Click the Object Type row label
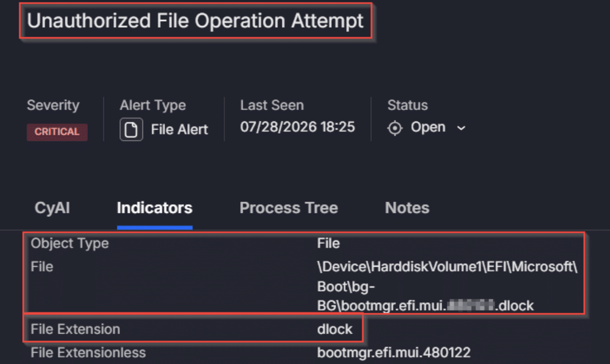The width and height of the screenshot is (610, 364). [69, 244]
